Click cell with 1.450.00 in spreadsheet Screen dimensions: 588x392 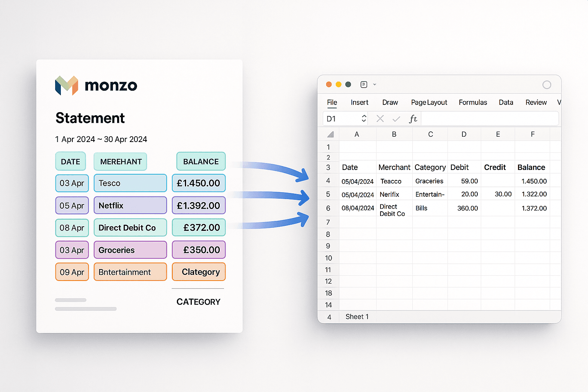[532, 181]
